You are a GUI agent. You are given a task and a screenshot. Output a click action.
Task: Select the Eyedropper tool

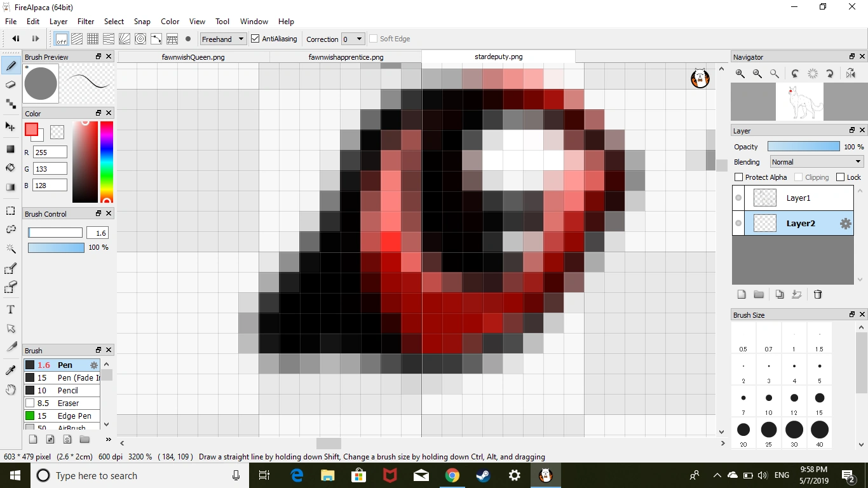[x=11, y=370]
